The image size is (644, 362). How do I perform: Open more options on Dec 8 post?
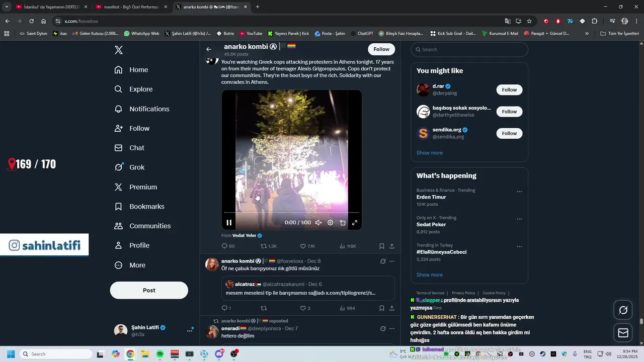click(392, 261)
